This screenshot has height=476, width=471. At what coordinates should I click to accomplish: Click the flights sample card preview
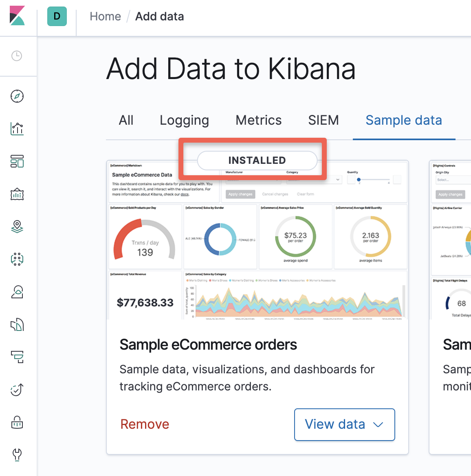[450, 240]
